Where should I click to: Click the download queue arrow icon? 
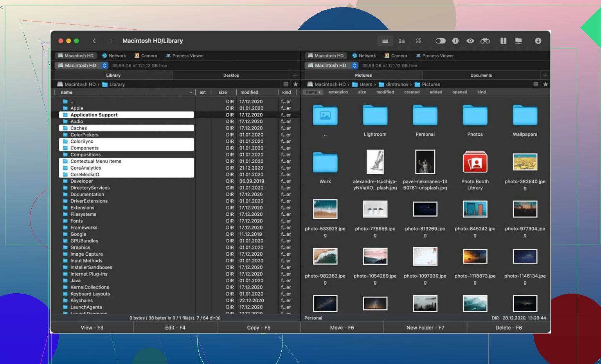pos(538,41)
